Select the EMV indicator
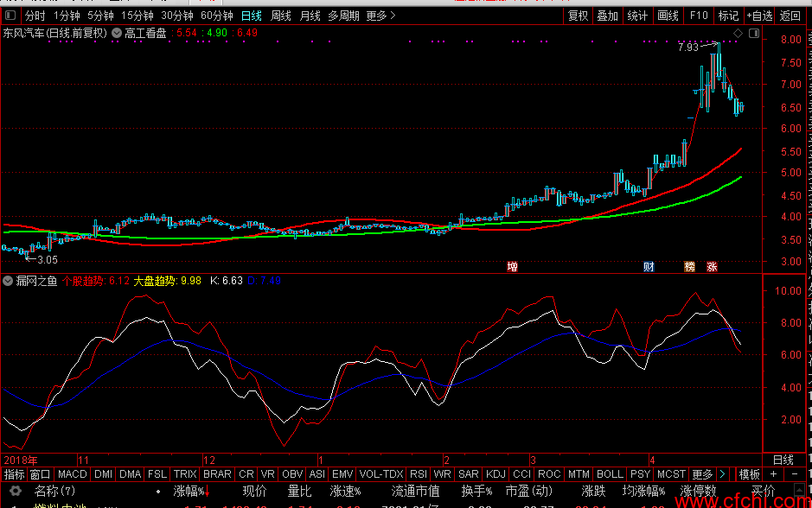Viewport: 812px width, 508px height. [x=342, y=473]
